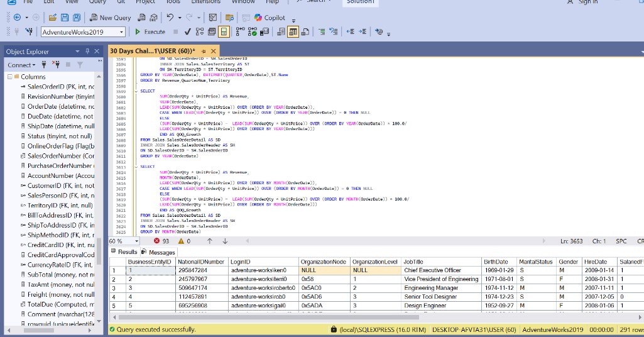Switch output to Results to Text
The width and height of the screenshot is (644, 337).
tap(281, 31)
